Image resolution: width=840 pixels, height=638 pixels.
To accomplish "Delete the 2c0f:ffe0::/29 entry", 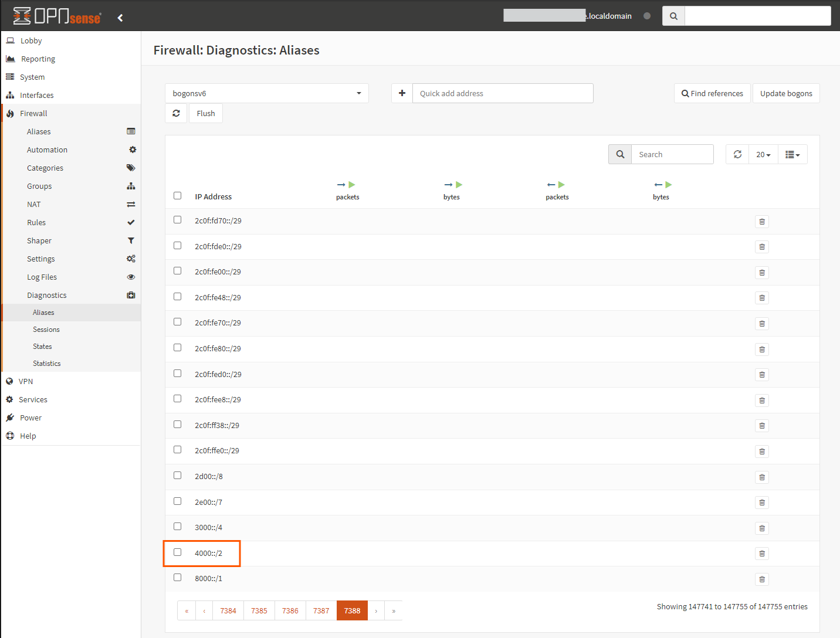I will [762, 452].
